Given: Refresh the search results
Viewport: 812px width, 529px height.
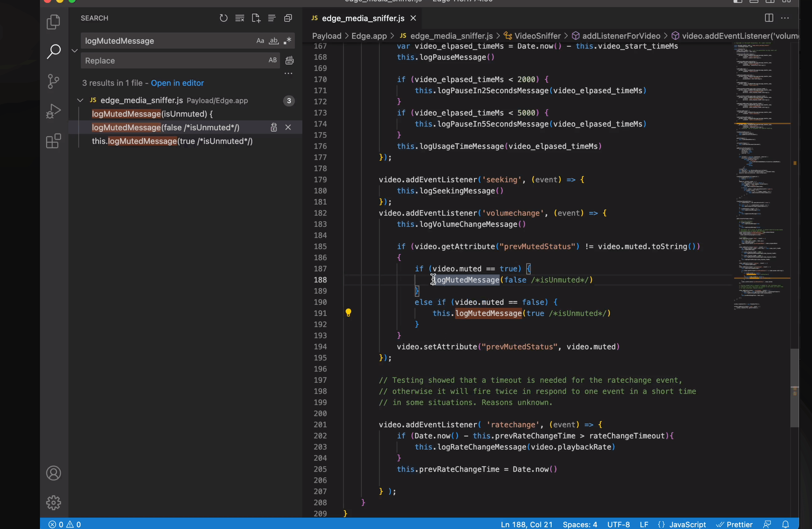Looking at the screenshot, I should click(x=223, y=18).
